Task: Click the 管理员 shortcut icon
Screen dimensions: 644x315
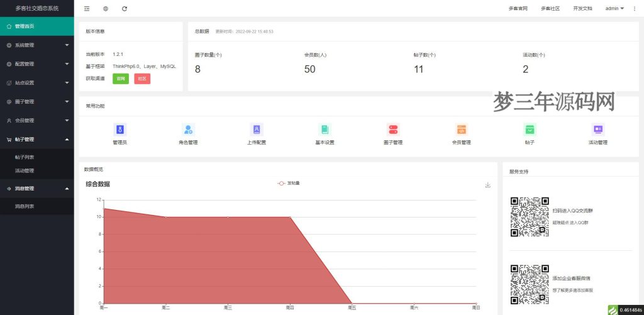Action: (x=120, y=130)
